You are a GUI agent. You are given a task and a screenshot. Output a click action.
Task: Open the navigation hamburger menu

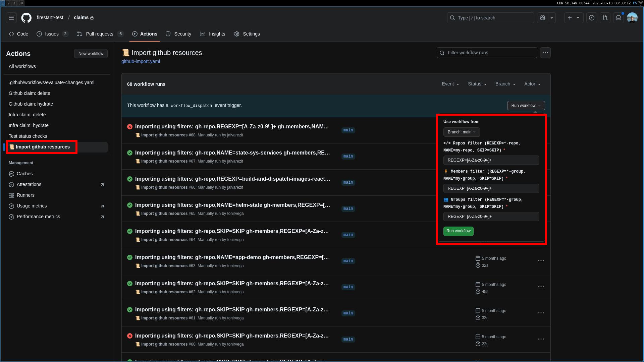[x=11, y=18]
